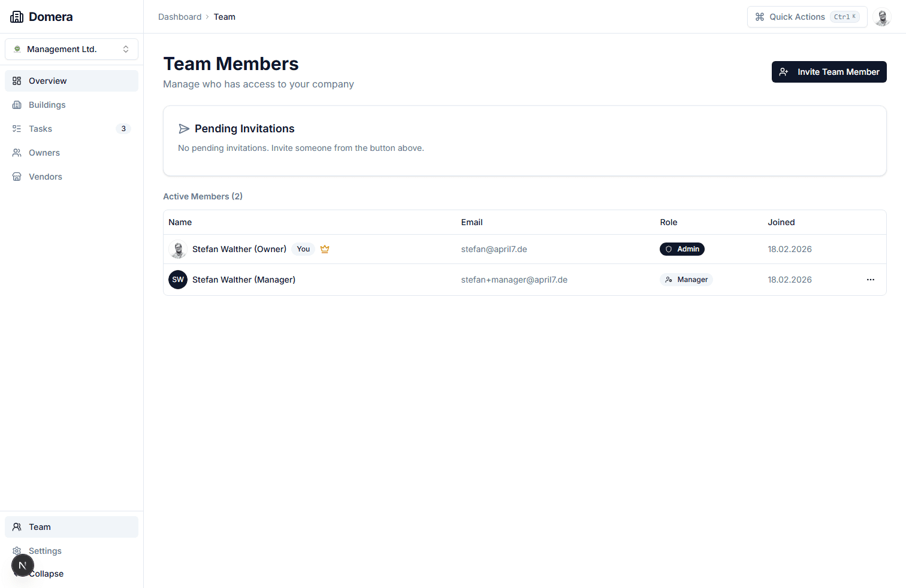The width and height of the screenshot is (906, 588).
Task: Navigate to Dashboard via the breadcrumb
Action: pyautogui.click(x=180, y=16)
